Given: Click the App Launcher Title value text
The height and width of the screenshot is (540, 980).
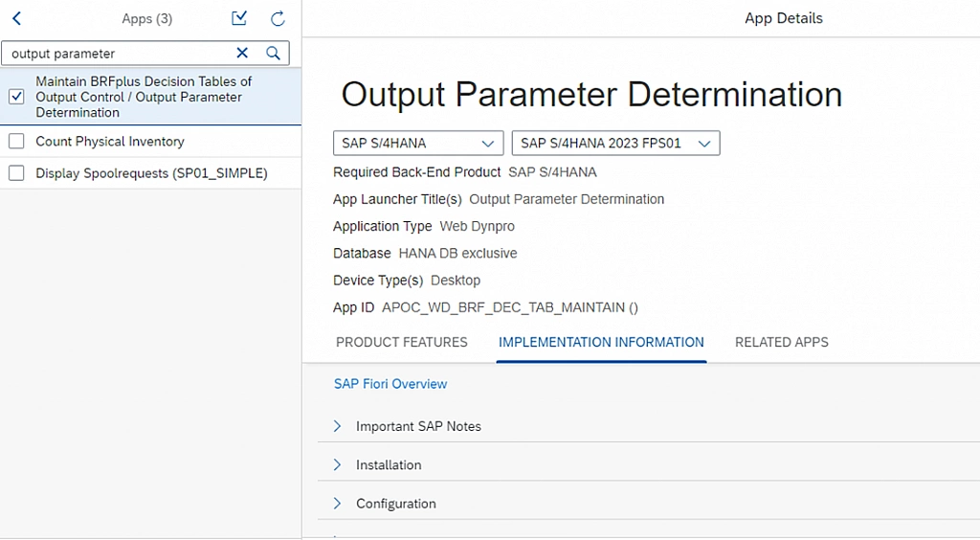Looking at the screenshot, I should pyautogui.click(x=567, y=199).
